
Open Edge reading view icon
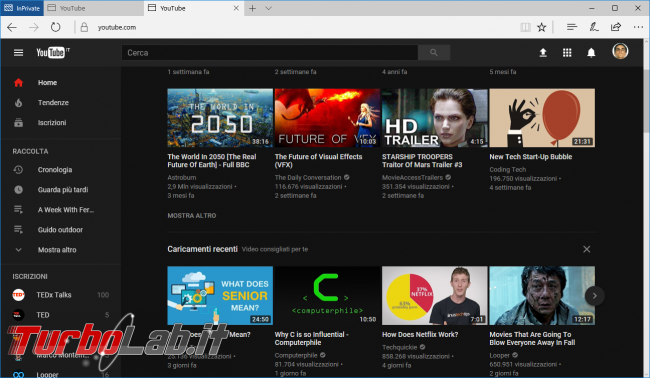(x=525, y=27)
